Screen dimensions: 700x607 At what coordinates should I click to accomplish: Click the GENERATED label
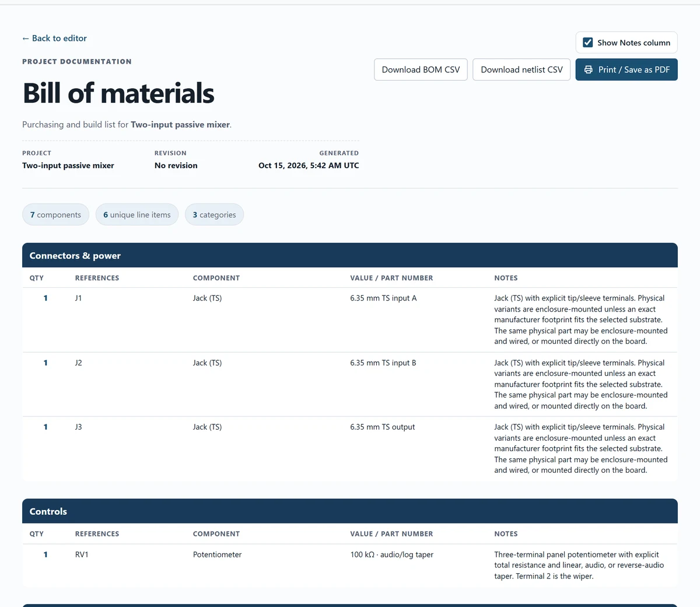pyautogui.click(x=339, y=153)
